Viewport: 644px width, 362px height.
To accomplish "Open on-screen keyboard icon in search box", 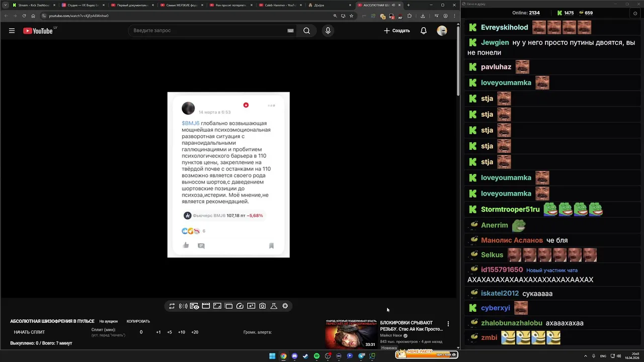I will 290,31.
